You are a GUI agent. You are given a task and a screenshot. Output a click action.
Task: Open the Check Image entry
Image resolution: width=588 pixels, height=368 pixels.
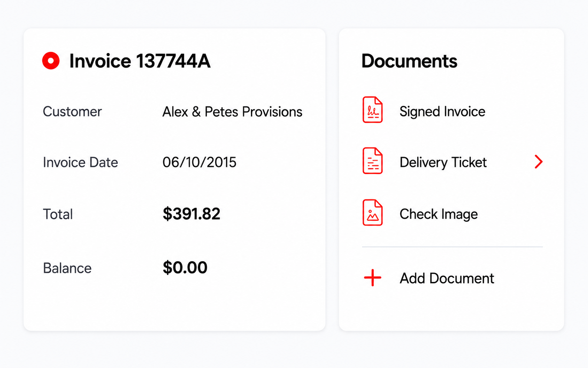(x=439, y=214)
